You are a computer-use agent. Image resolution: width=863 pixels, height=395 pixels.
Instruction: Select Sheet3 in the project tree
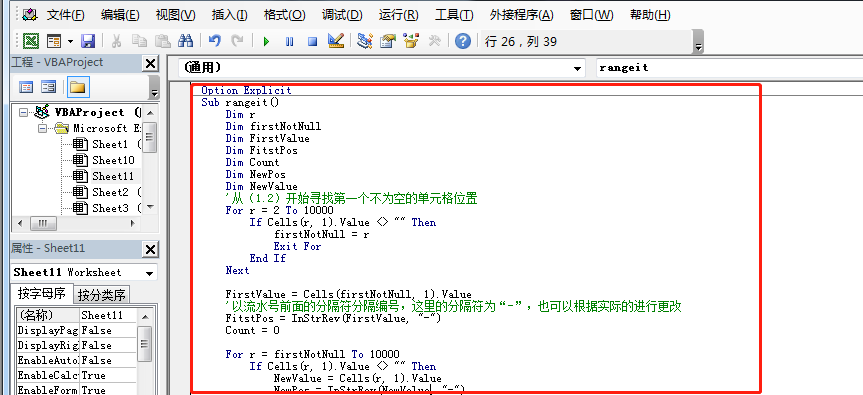pyautogui.click(x=110, y=209)
